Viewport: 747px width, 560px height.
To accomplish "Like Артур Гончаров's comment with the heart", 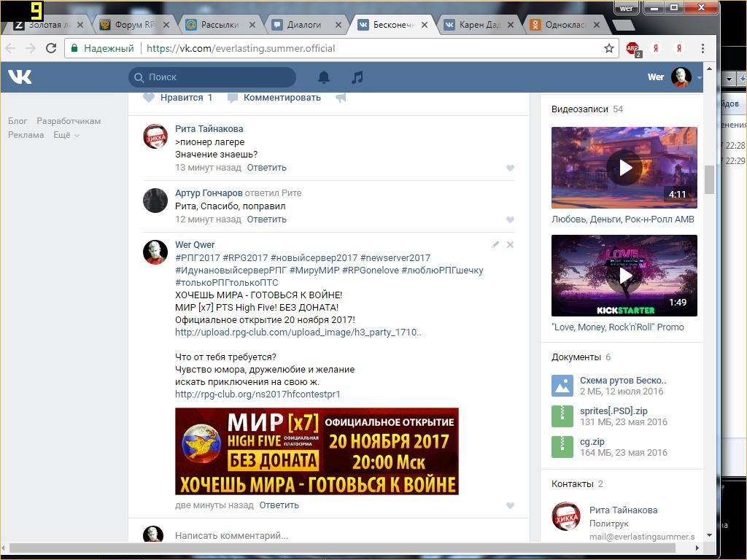I will tap(510, 219).
